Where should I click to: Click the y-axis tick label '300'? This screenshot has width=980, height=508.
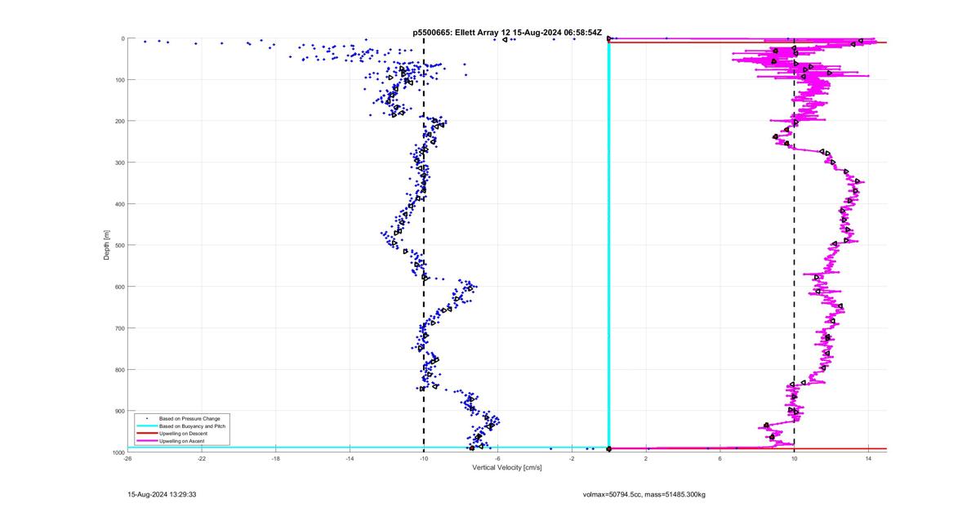pyautogui.click(x=119, y=163)
